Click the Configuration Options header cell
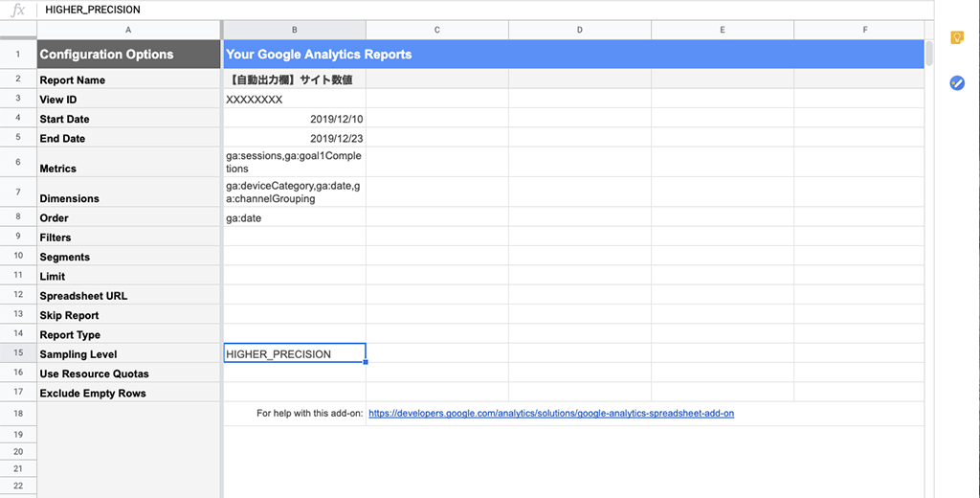This screenshot has height=498, width=980. click(x=129, y=55)
